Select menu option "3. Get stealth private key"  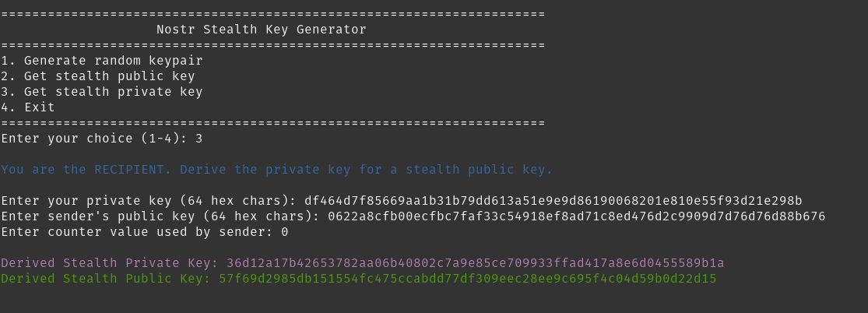pos(102,91)
